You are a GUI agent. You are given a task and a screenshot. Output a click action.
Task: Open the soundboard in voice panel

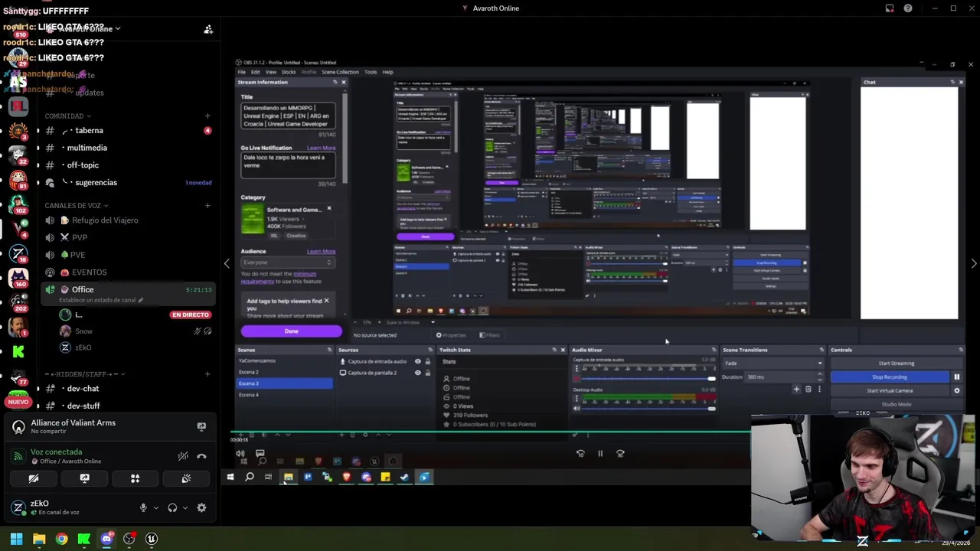tap(186, 478)
